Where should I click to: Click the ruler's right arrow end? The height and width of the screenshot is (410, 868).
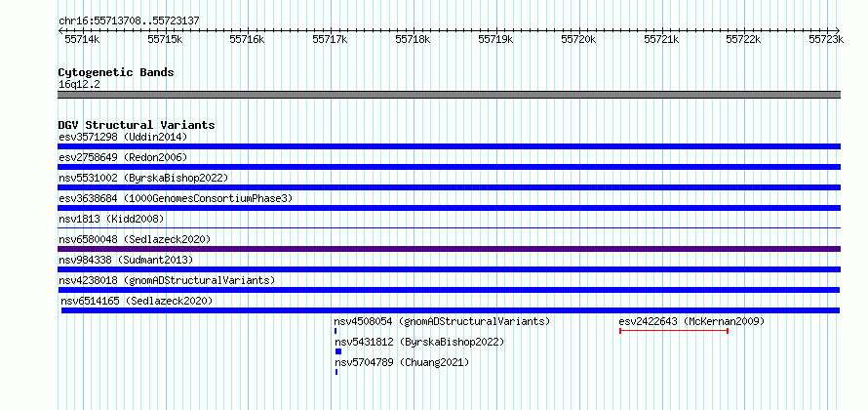pos(838,30)
